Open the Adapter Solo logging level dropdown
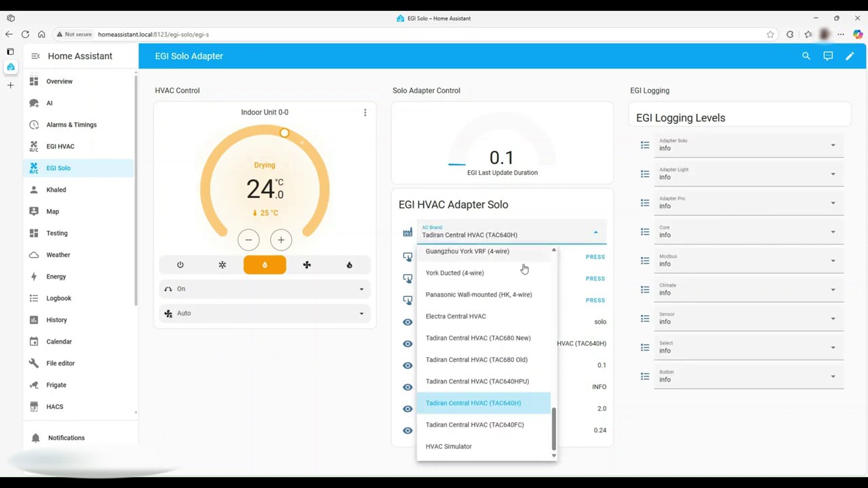Image resolution: width=868 pixels, height=488 pixels. pyautogui.click(x=749, y=145)
